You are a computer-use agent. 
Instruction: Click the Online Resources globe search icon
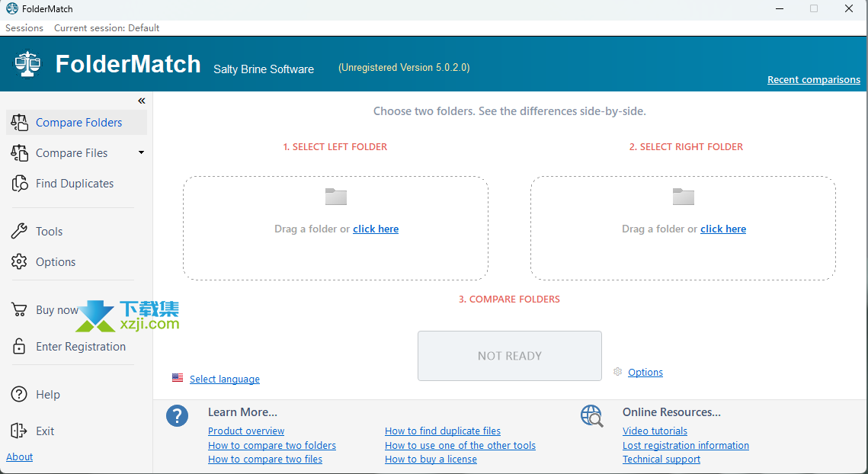pos(592,416)
